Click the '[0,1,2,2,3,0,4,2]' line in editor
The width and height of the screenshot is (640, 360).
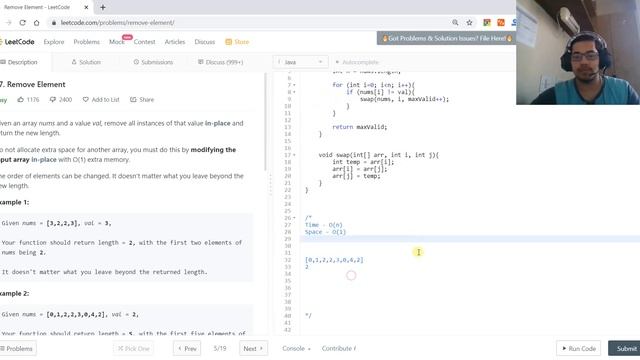point(334,260)
